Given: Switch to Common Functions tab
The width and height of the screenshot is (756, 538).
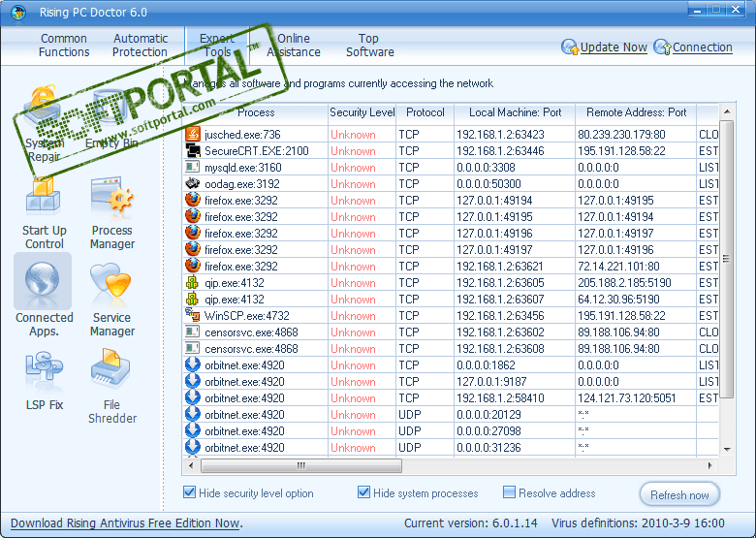Looking at the screenshot, I should (x=64, y=45).
